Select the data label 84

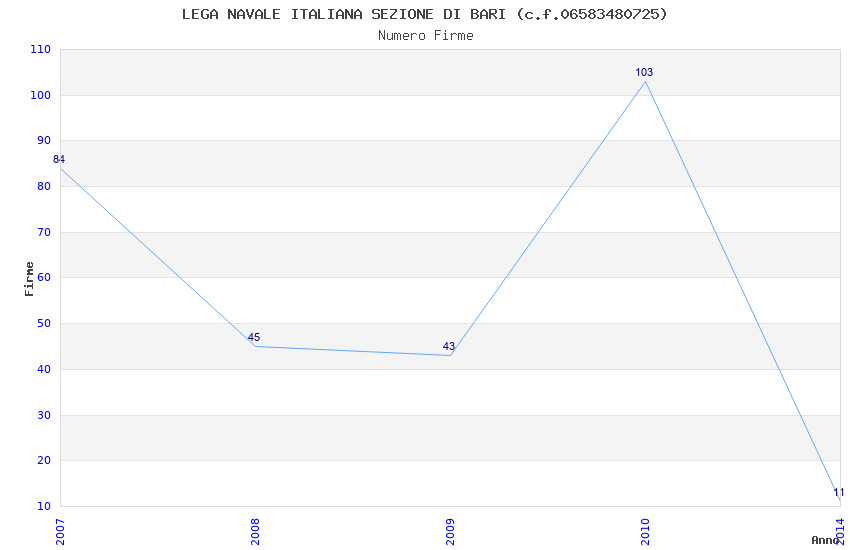click(59, 159)
